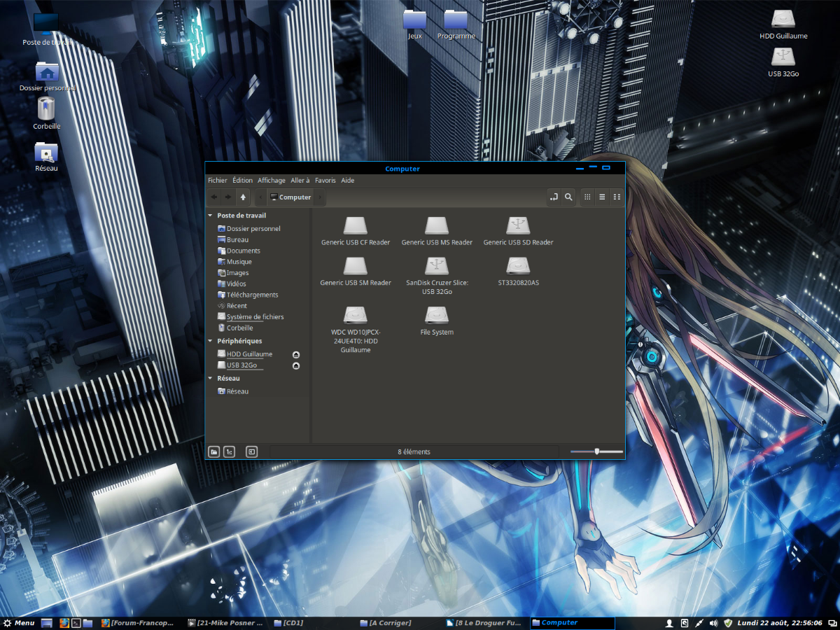Select Documents in the sidebar

(239, 251)
